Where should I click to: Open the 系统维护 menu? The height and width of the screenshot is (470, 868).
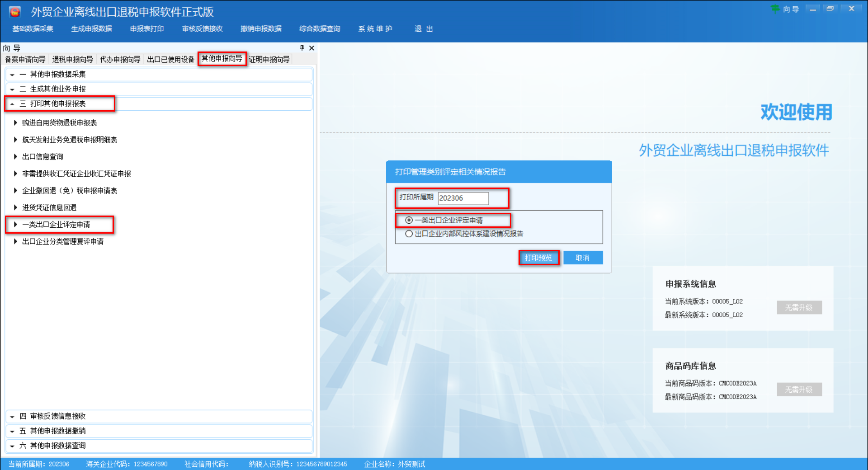point(375,28)
